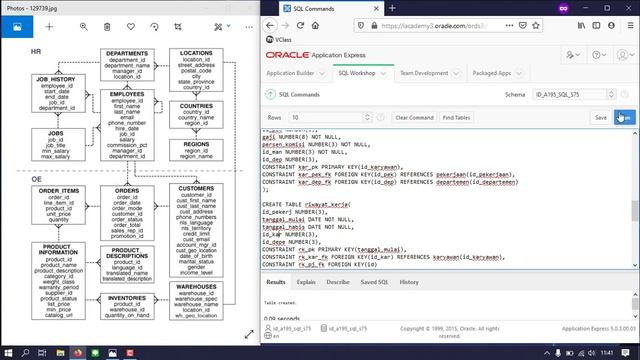
Task: Open File Explorer from the taskbar
Action: tap(60, 353)
